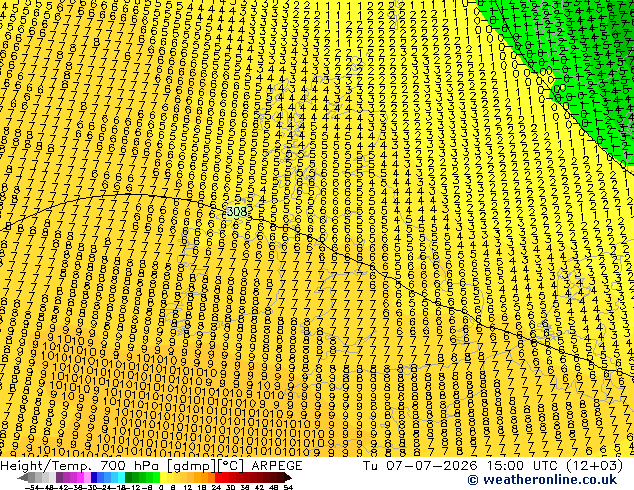
Task: Click the cyan swatch in temperature legend
Action: point(121,477)
